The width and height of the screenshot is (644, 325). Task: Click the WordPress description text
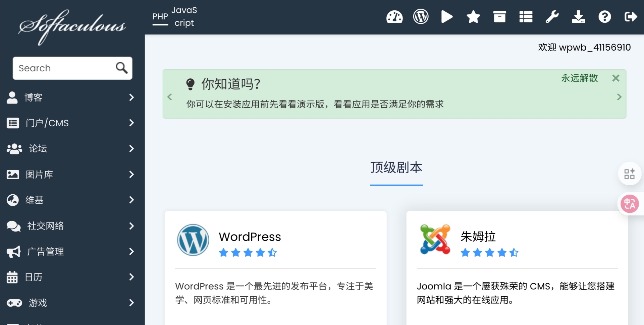[274, 293]
